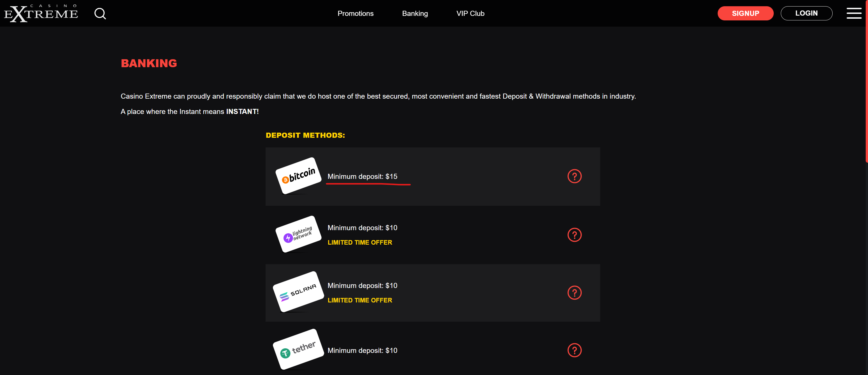Click the DEPOSIT METHODS heading

[305, 135]
